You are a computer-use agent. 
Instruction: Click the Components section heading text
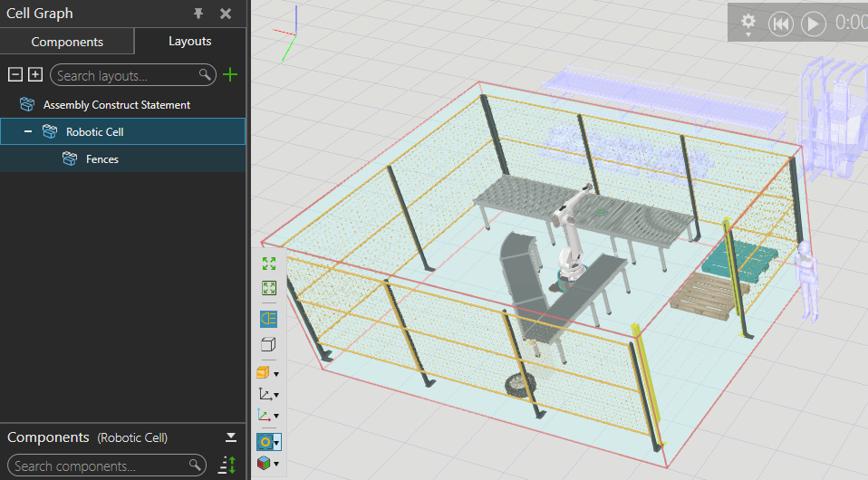48,437
